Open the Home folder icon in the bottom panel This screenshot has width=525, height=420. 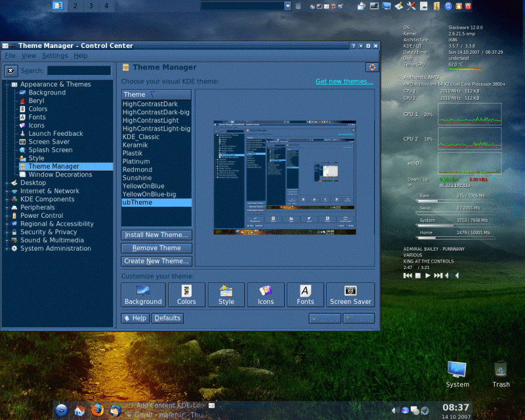(79, 410)
